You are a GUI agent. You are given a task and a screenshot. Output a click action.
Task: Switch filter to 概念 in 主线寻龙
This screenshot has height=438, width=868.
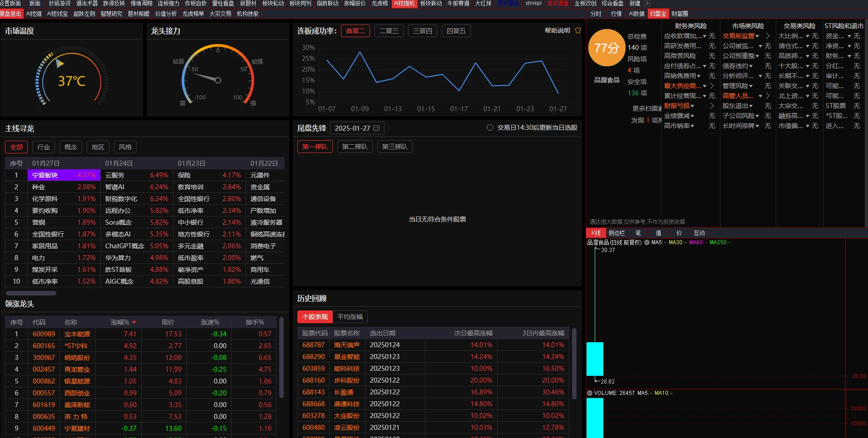tap(71, 147)
